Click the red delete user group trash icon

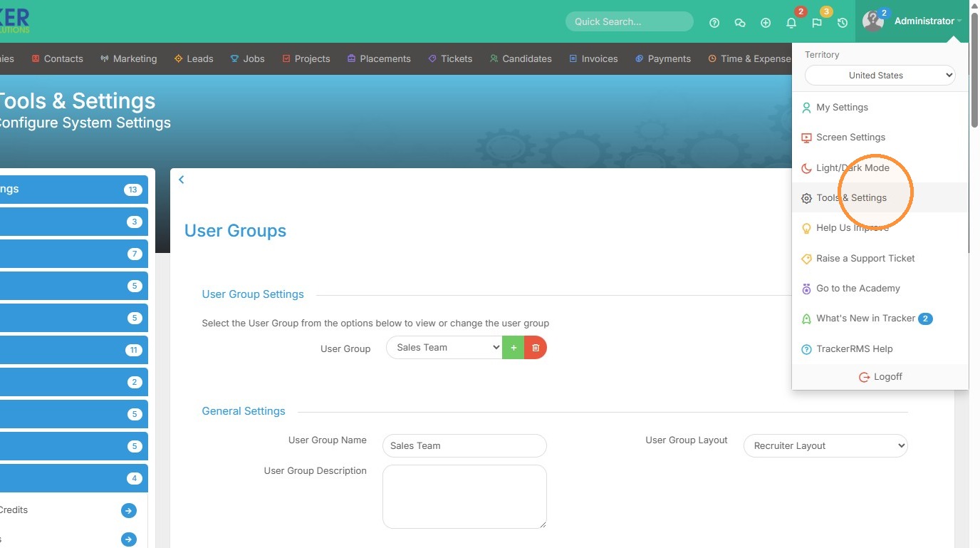click(536, 348)
